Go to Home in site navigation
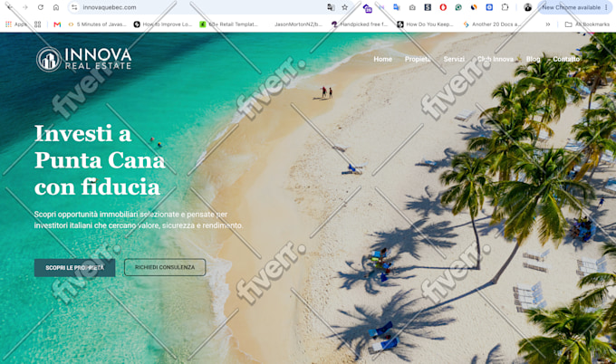Viewport: 616px width, 364px height. (382, 59)
